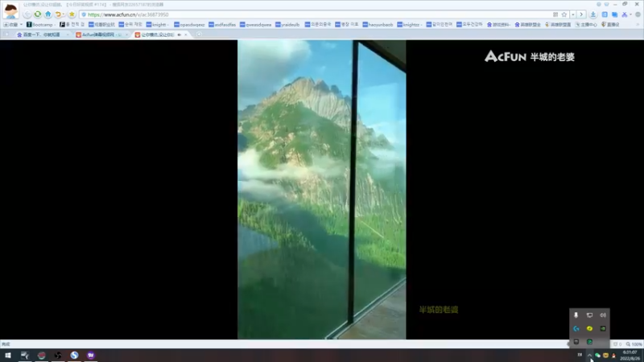Viewport: 644px width, 362px height.
Task: Open 'haoyunbaob' bookmark
Action: coord(378,25)
